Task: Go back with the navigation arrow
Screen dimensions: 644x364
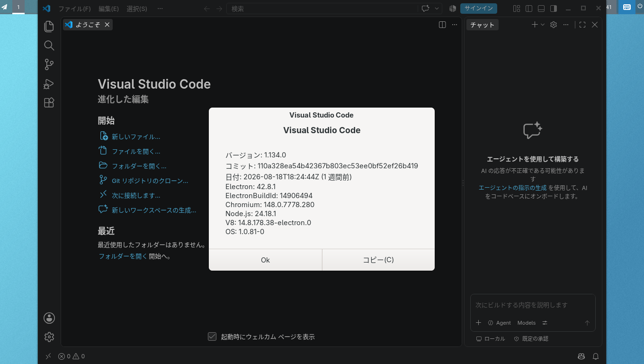Action: click(207, 9)
